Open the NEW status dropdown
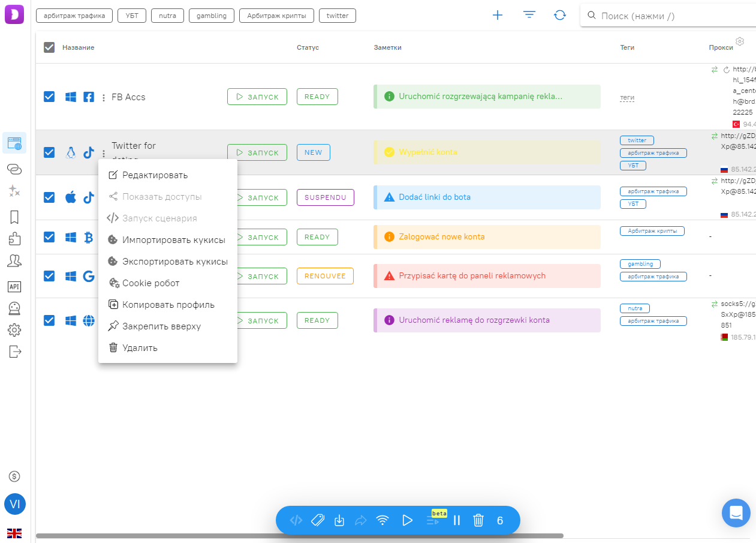Screen dimensions: 756x543 (x=313, y=152)
